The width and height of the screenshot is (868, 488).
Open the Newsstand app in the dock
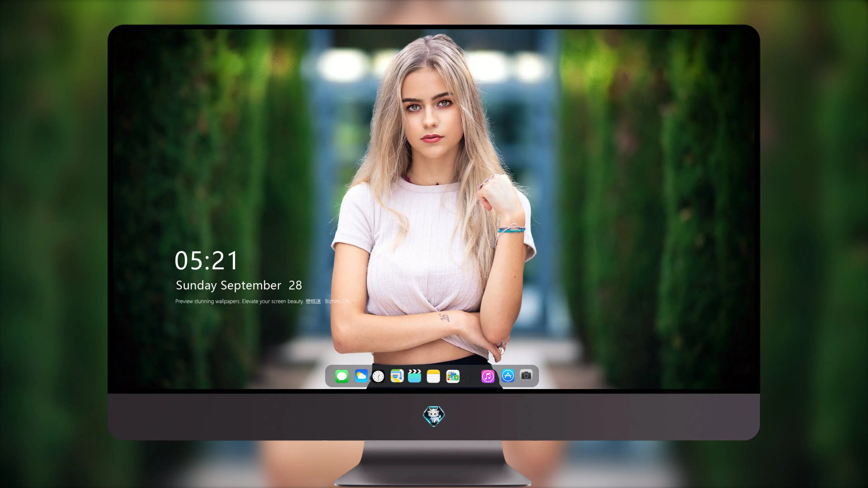point(453,376)
